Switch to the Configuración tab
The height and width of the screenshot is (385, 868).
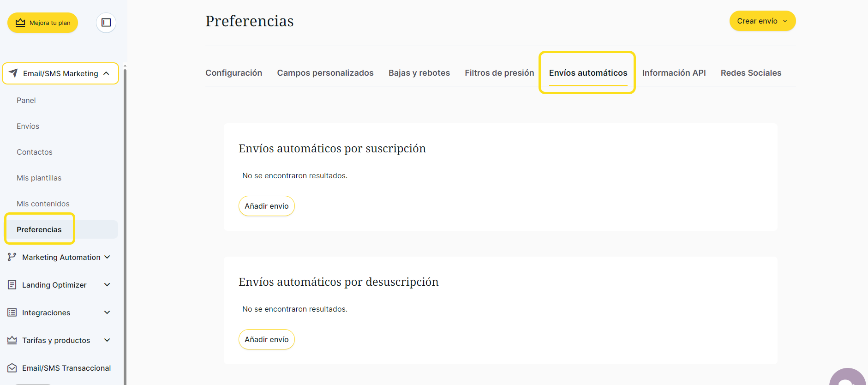[233, 73]
